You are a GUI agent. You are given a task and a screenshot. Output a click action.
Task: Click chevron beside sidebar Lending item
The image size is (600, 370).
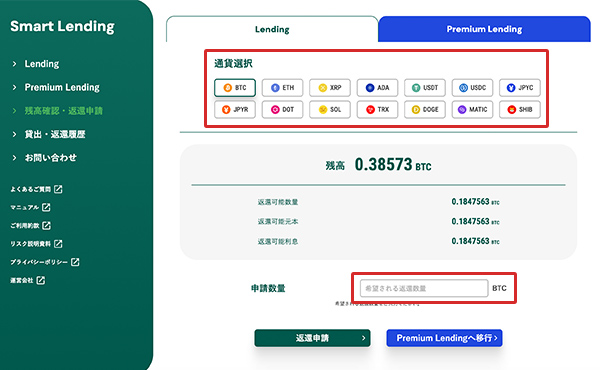14,64
